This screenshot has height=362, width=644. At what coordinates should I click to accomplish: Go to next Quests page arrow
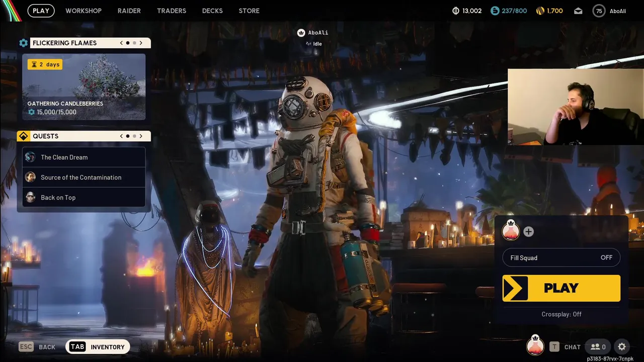click(x=141, y=136)
